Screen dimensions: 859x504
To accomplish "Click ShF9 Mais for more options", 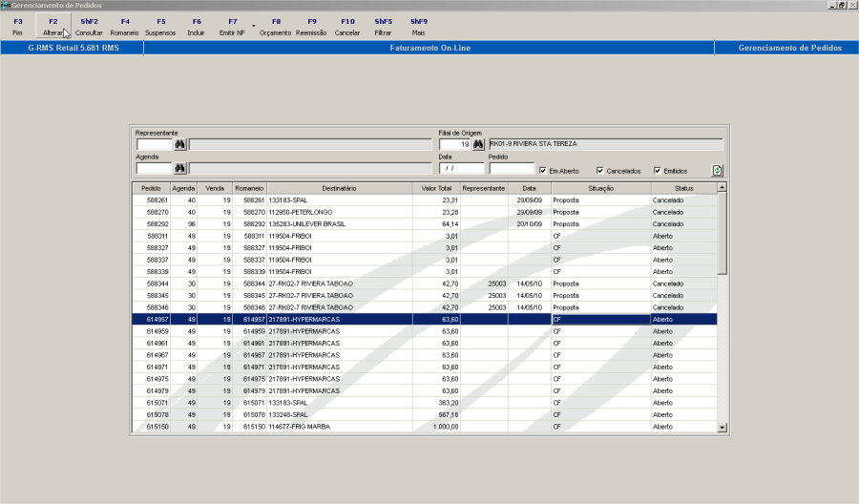I will (419, 27).
